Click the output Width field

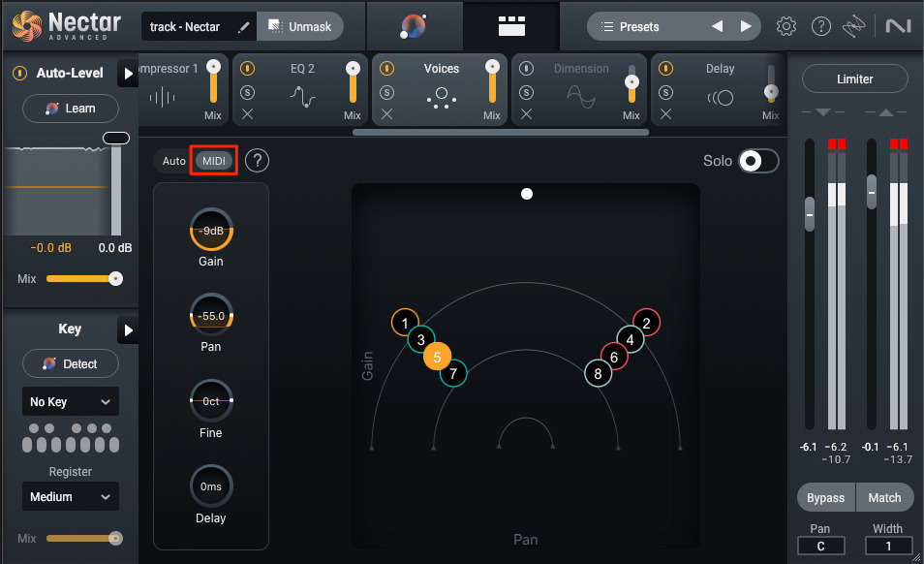click(888, 547)
